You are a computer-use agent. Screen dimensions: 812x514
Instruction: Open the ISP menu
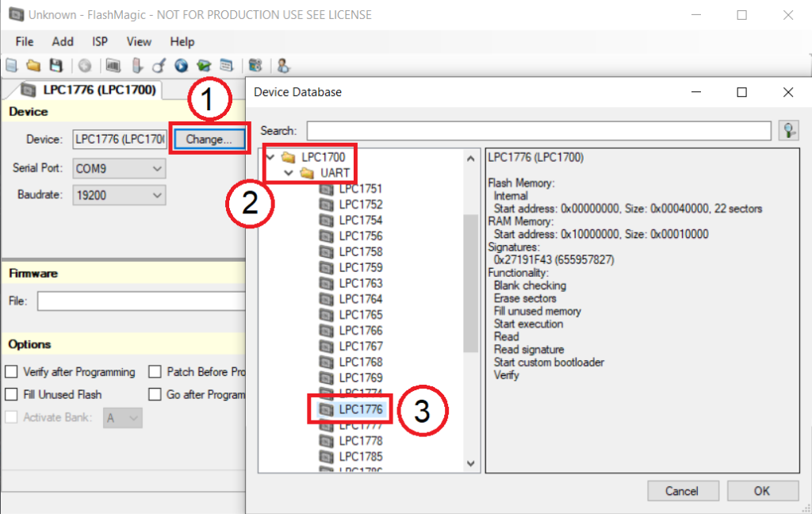coord(100,41)
